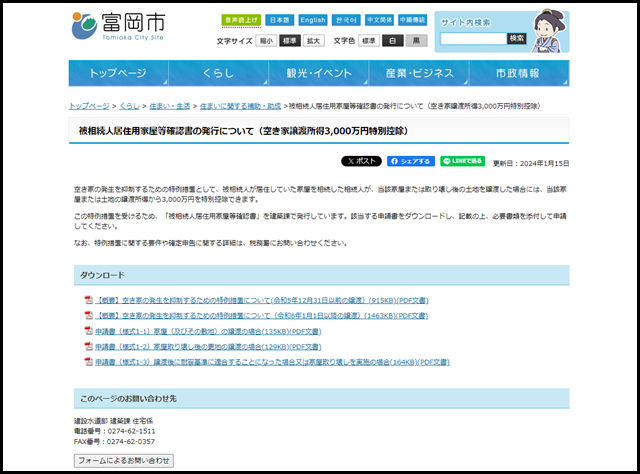Share the page with the X ポスト button
This screenshot has height=474, width=640.
click(x=361, y=160)
